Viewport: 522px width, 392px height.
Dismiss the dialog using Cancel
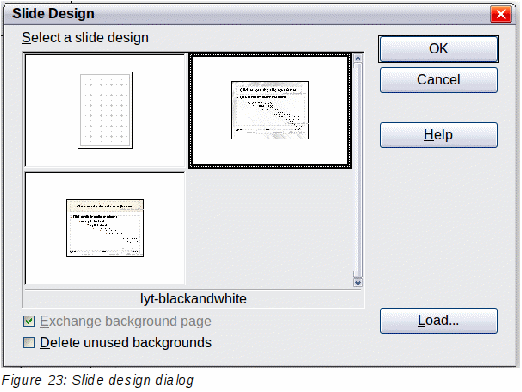click(x=439, y=80)
